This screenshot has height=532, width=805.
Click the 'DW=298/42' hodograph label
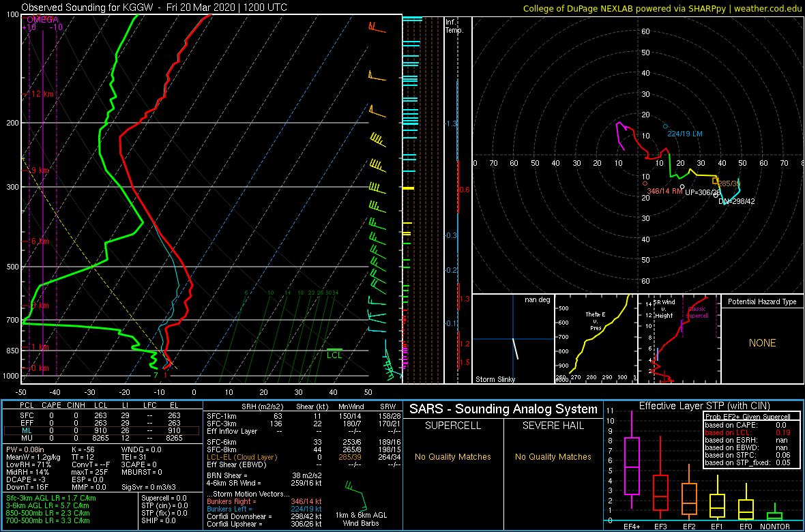[x=735, y=201]
